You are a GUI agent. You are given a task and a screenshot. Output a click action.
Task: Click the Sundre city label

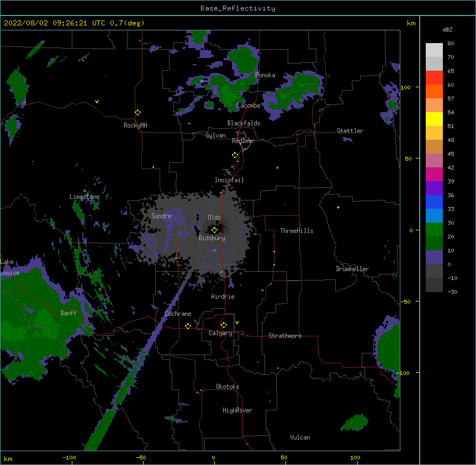click(161, 216)
